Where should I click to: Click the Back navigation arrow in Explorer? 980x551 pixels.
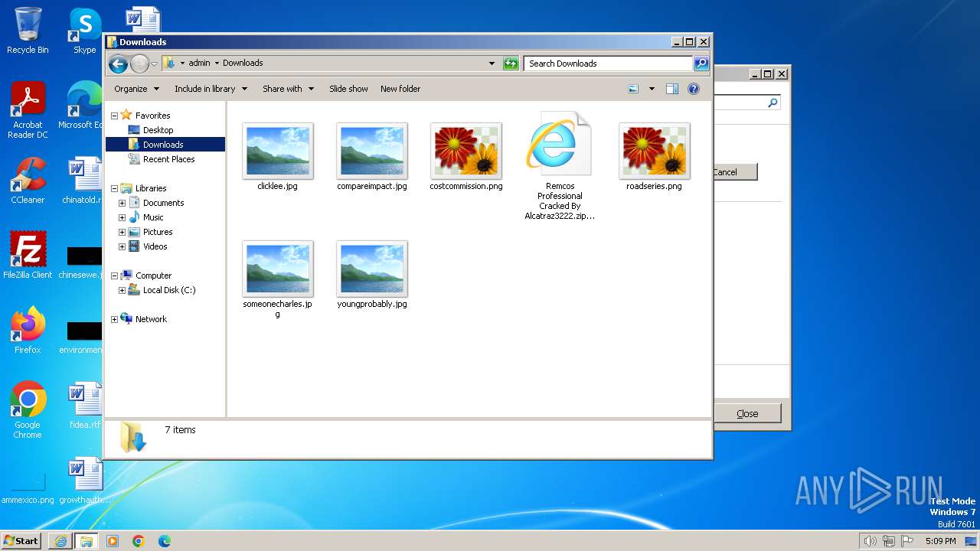point(118,64)
